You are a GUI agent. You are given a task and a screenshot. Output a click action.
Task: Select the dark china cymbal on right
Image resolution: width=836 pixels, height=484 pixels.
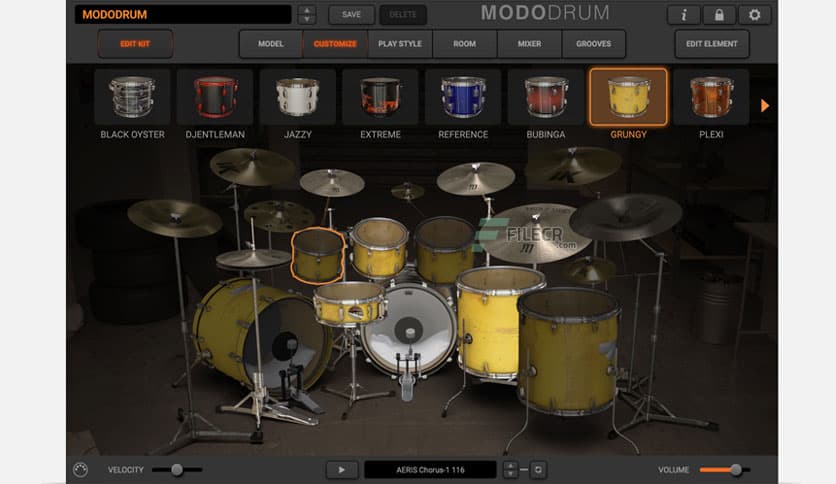coord(625,216)
